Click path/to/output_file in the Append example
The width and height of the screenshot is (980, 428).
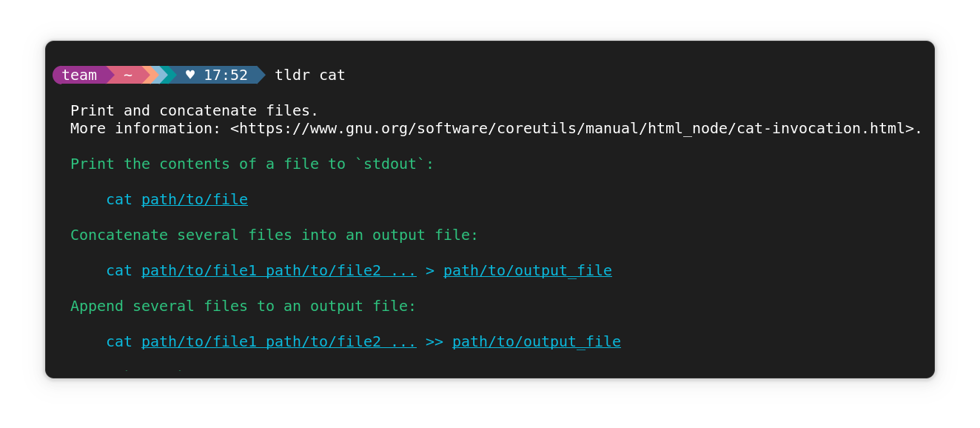[537, 341]
